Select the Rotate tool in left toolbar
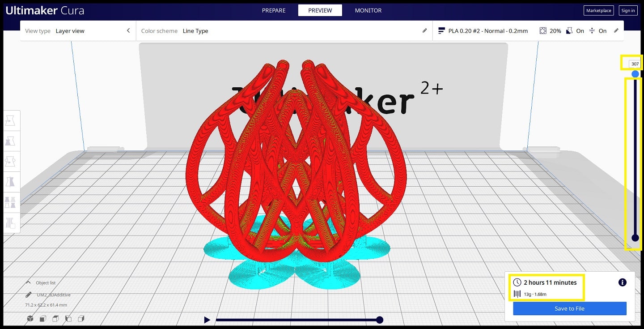 [x=11, y=161]
